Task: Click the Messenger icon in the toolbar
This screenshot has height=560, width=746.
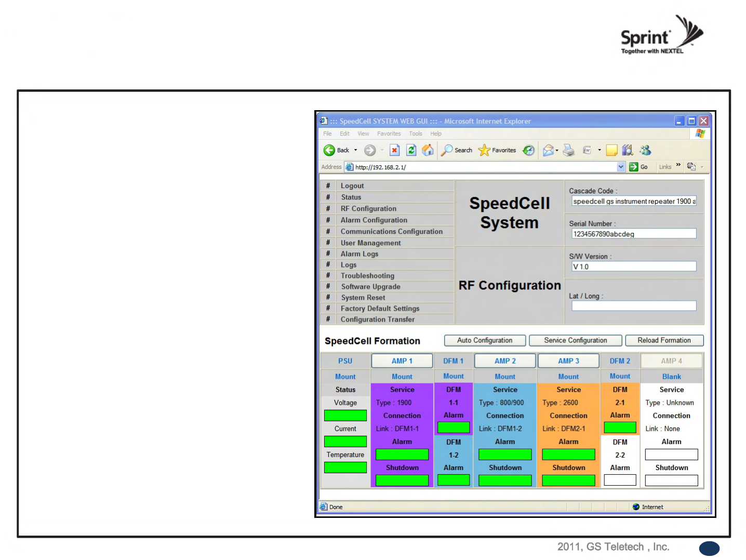Action: (x=645, y=150)
